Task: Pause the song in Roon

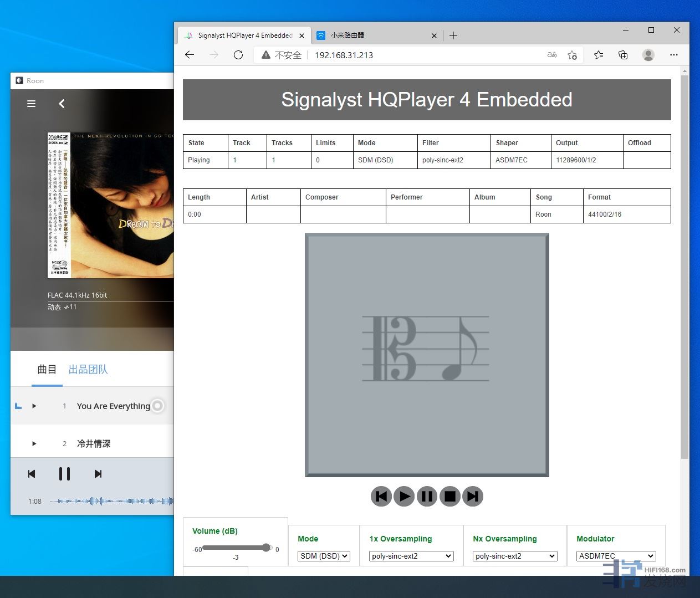Action: [x=64, y=474]
